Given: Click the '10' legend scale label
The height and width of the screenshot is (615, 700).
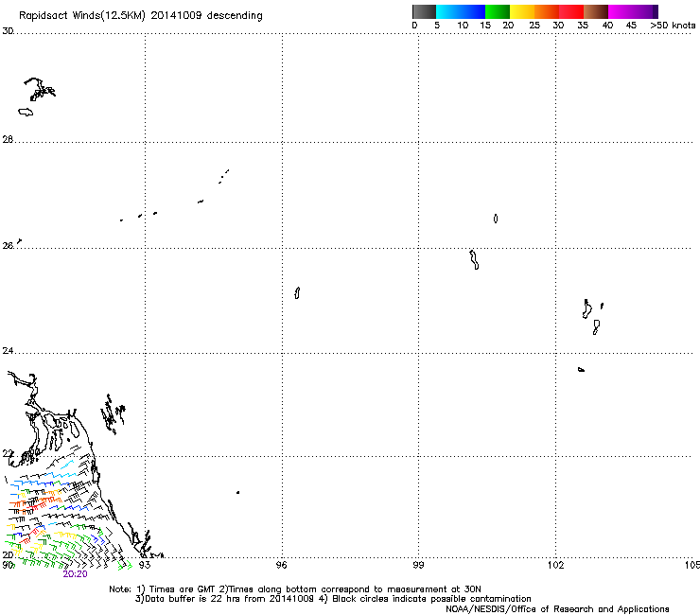Looking at the screenshot, I should click(x=463, y=26).
